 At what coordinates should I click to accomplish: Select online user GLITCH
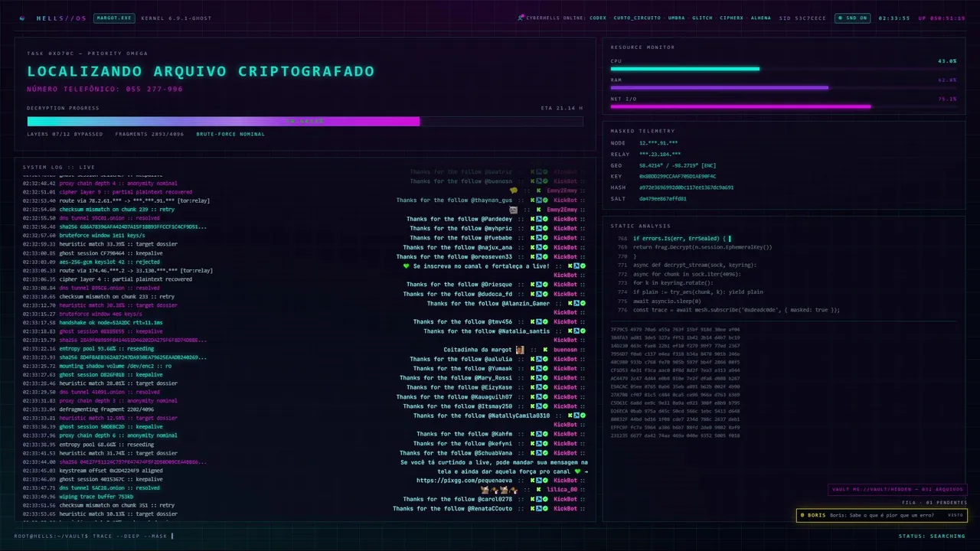[702, 18]
